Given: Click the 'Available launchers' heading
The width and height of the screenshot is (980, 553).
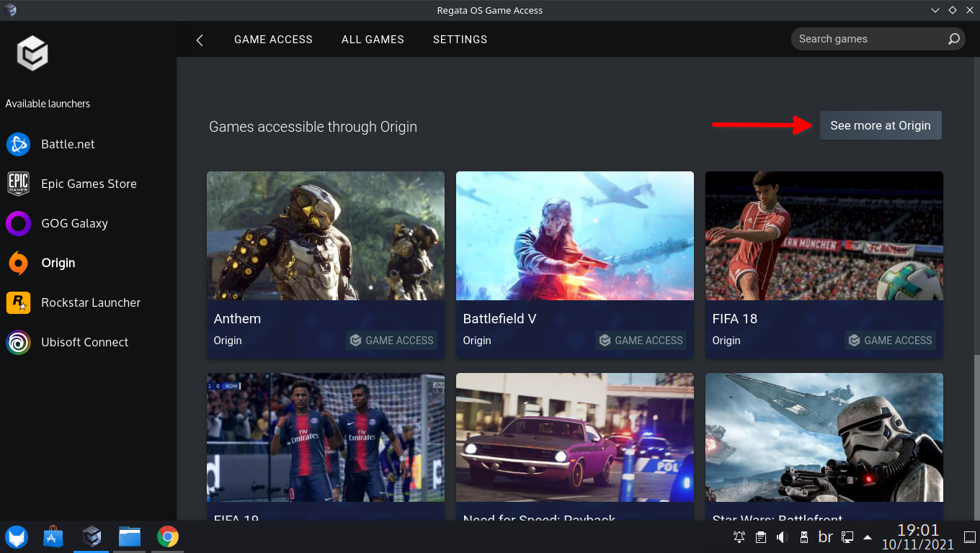Looking at the screenshot, I should [48, 104].
